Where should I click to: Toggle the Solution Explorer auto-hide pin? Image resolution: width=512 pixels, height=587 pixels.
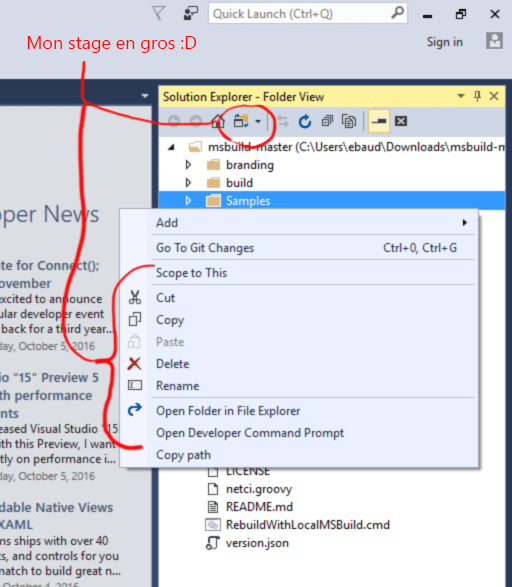pos(477,96)
